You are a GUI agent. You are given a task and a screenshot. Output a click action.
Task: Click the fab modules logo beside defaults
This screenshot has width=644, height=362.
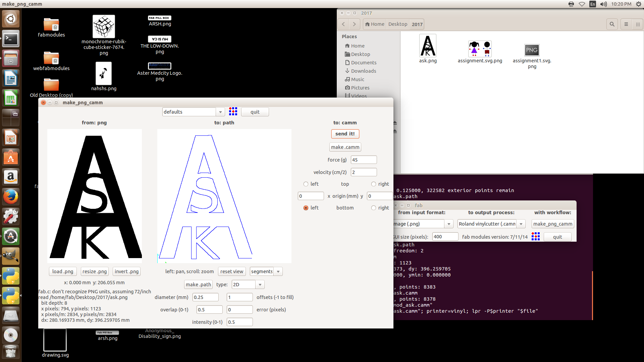point(233,112)
